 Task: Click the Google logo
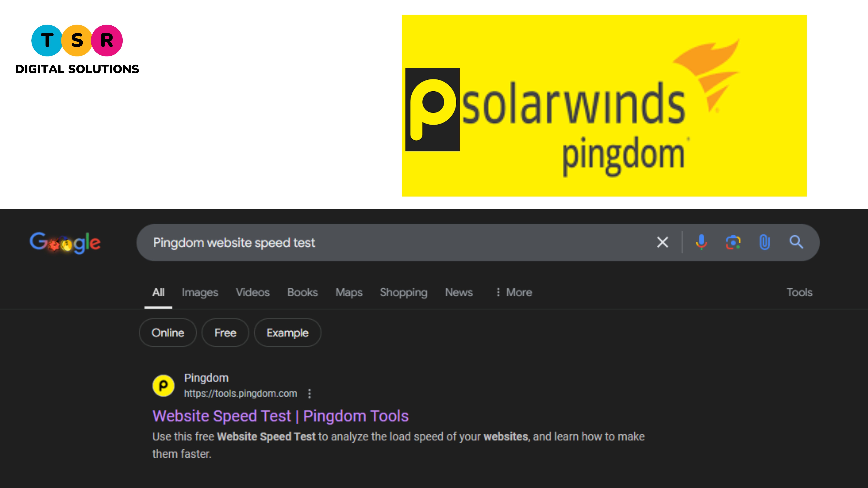pos(65,242)
